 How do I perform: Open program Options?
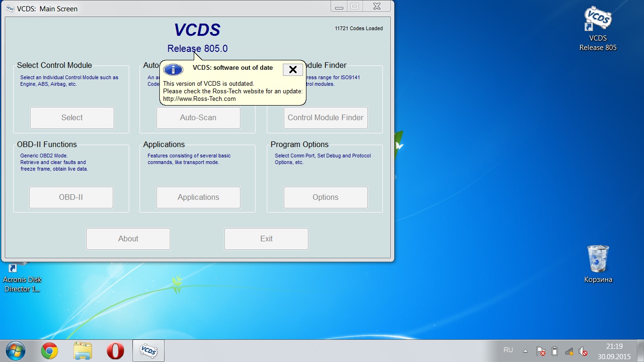pyautogui.click(x=326, y=197)
